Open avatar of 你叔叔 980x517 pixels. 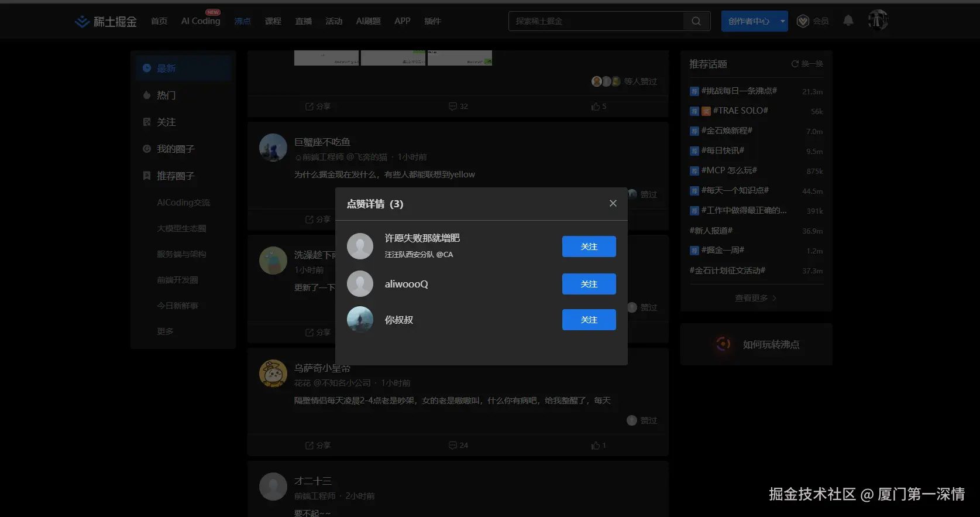(x=360, y=319)
